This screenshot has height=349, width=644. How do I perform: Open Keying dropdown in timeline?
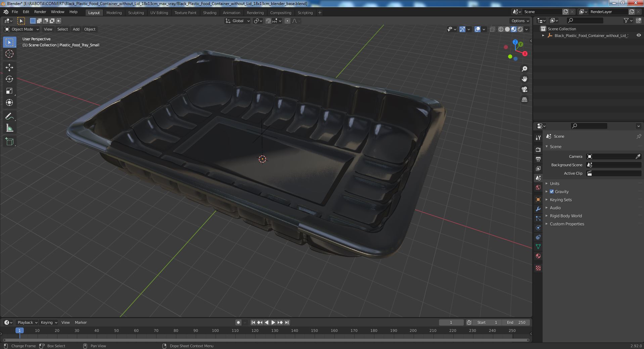pos(49,322)
